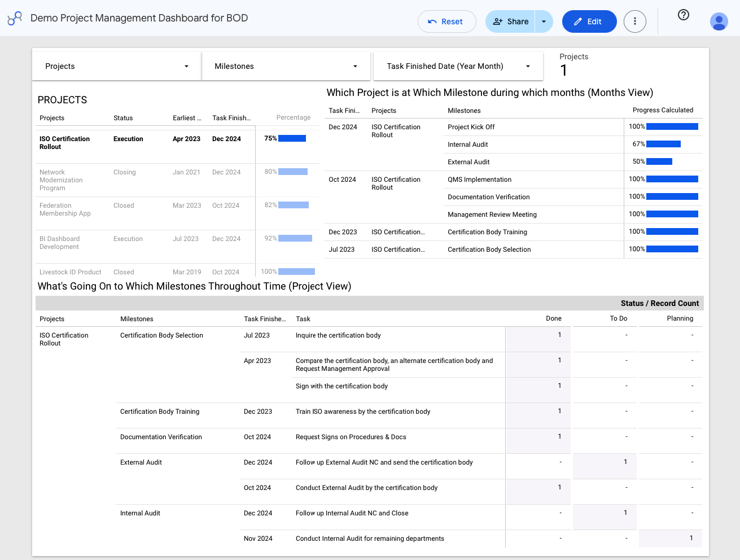
Task: Click Certification Body Selection in Months View
Action: (489, 250)
